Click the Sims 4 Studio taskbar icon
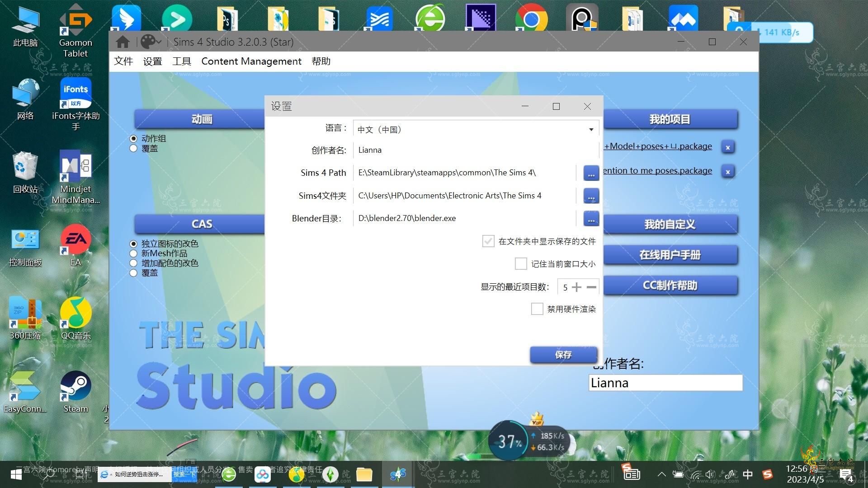The image size is (868, 488). pos(398,474)
